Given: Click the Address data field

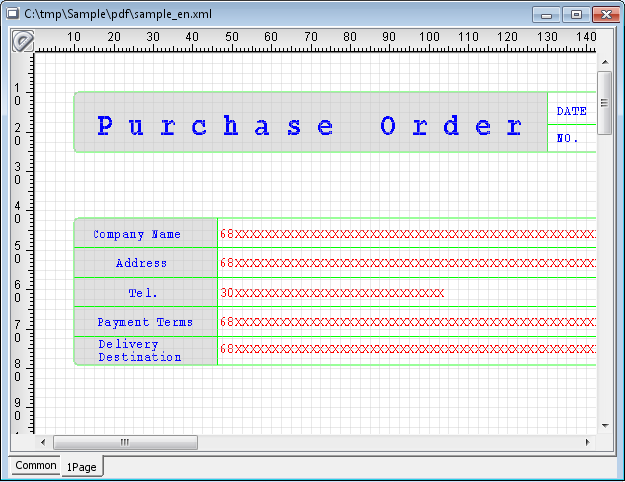Looking at the screenshot, I should click(x=406, y=263).
